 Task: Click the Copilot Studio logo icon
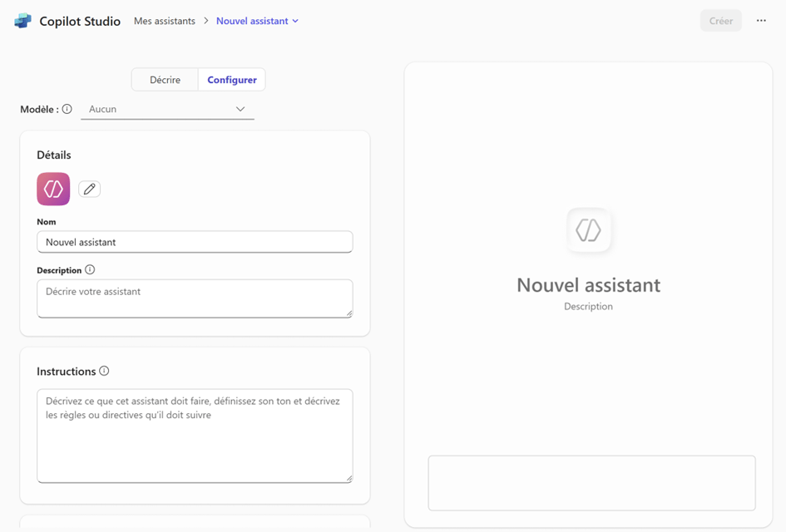point(22,21)
